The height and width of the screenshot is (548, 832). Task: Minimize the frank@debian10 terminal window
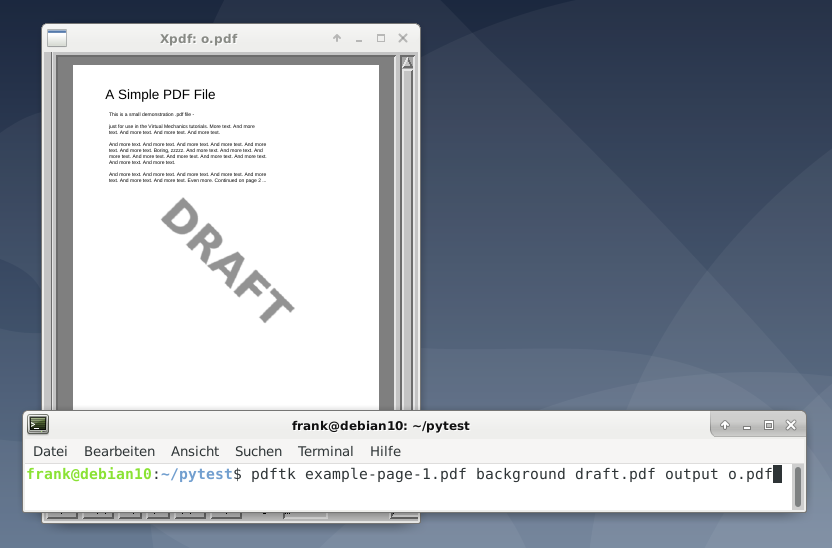coord(747,426)
